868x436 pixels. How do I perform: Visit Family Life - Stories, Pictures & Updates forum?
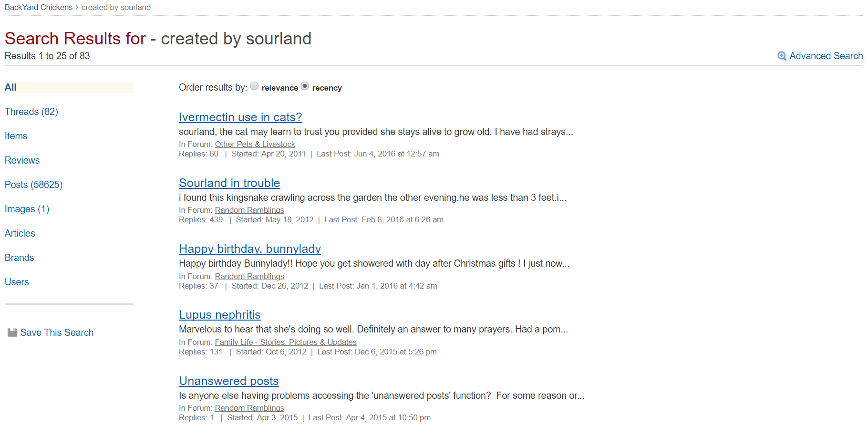coord(286,343)
